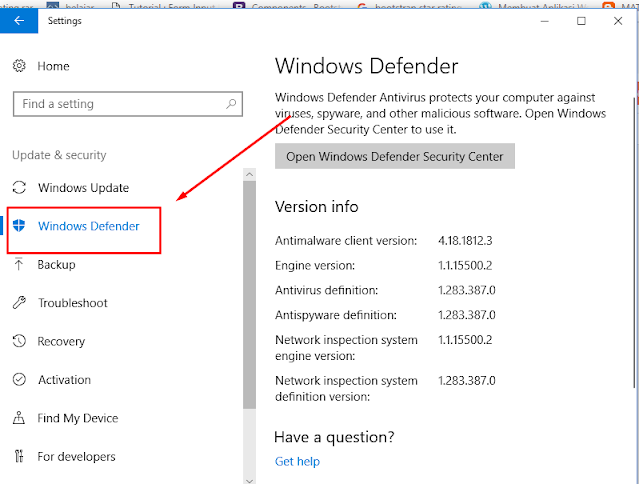Click the sidebar scrollbar down arrow

pos(249,480)
